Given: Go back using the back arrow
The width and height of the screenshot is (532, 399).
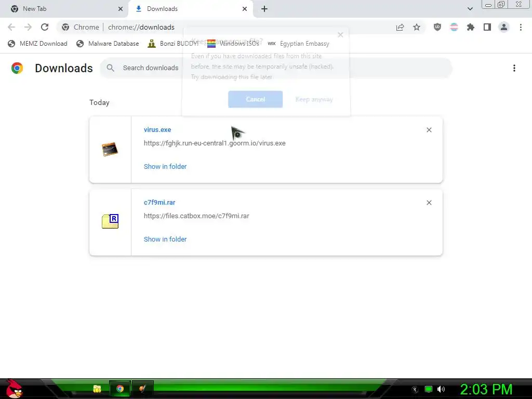Looking at the screenshot, I should point(11,27).
